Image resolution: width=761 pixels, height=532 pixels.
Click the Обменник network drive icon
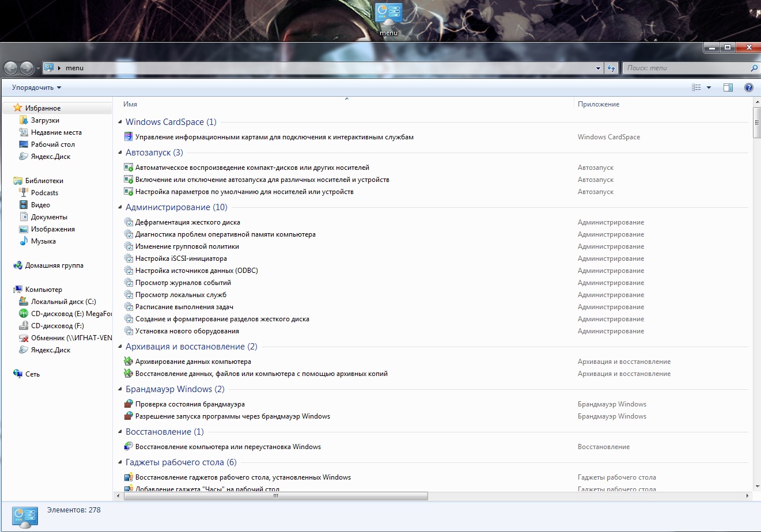point(24,338)
